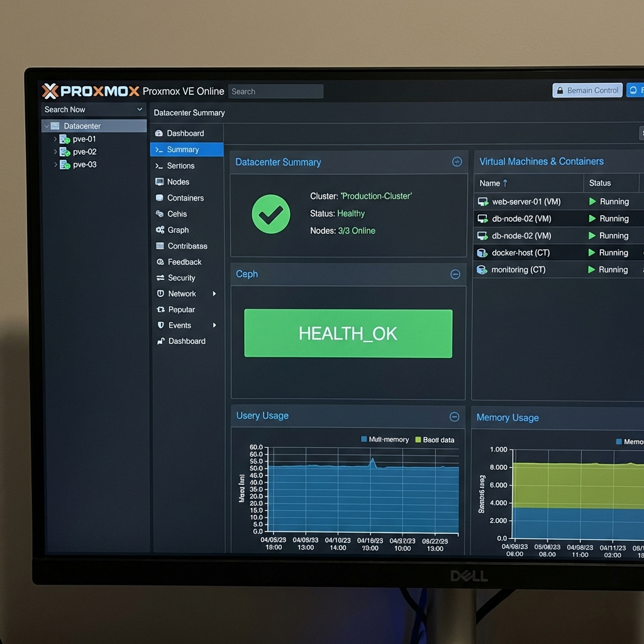The image size is (644, 644).
Task: Collapse the Usery Usage panel
Action: pyautogui.click(x=454, y=416)
